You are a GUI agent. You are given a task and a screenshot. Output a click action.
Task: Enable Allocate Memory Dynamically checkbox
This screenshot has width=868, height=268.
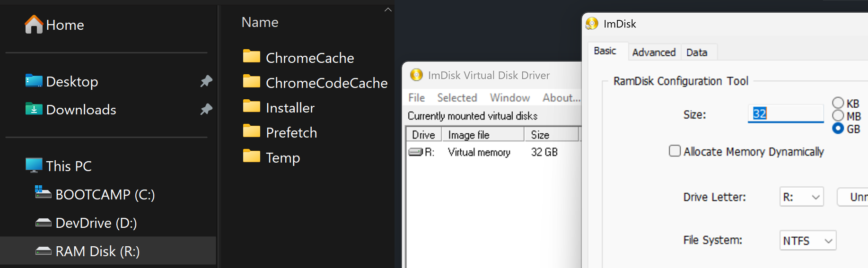pyautogui.click(x=675, y=151)
